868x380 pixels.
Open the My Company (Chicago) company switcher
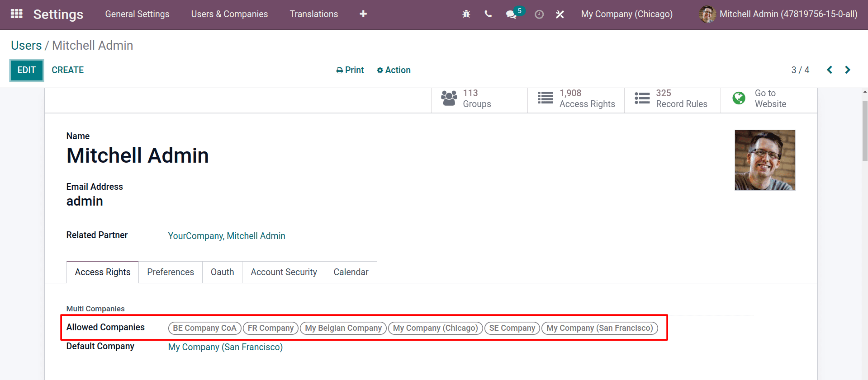626,14
